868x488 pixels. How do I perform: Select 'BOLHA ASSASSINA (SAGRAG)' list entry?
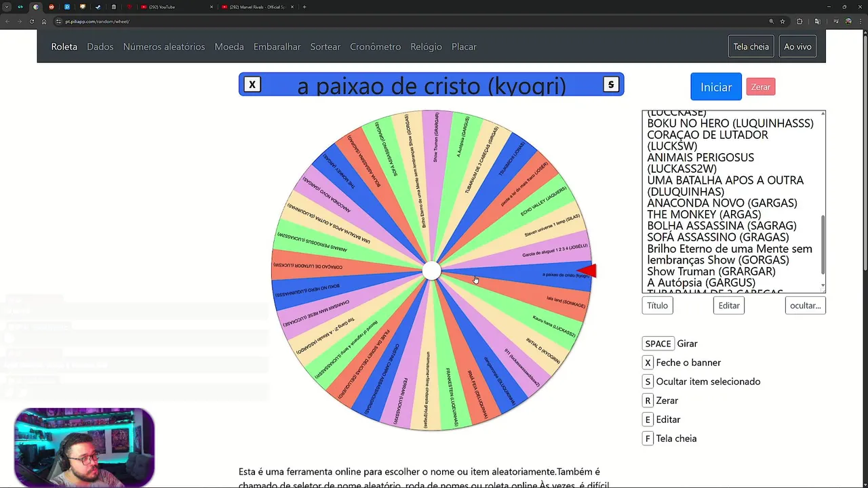pos(722,226)
